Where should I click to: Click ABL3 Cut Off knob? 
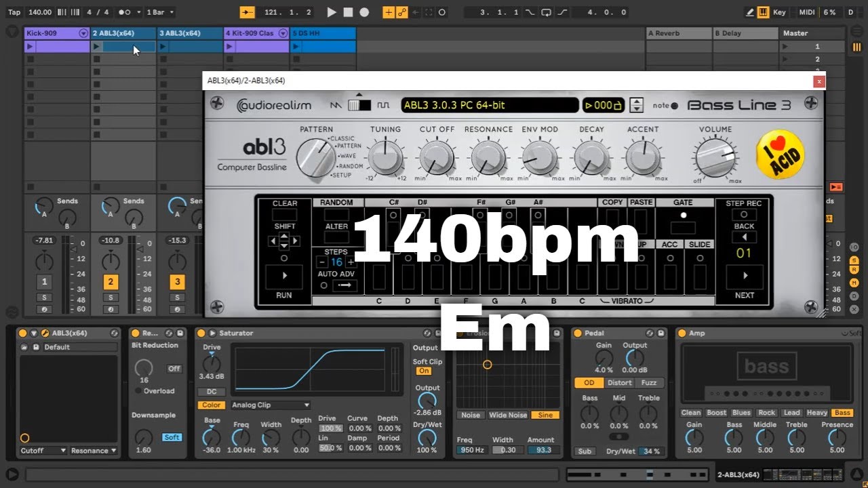pos(437,159)
